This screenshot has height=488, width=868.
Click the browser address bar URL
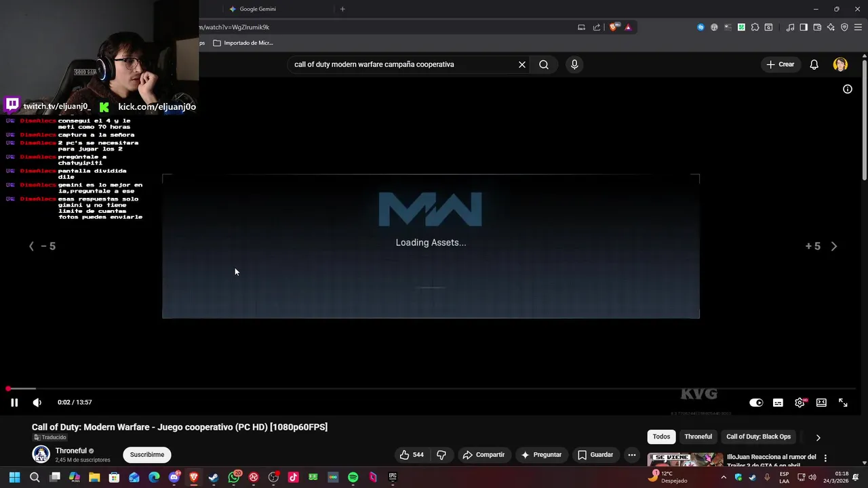[235, 27]
